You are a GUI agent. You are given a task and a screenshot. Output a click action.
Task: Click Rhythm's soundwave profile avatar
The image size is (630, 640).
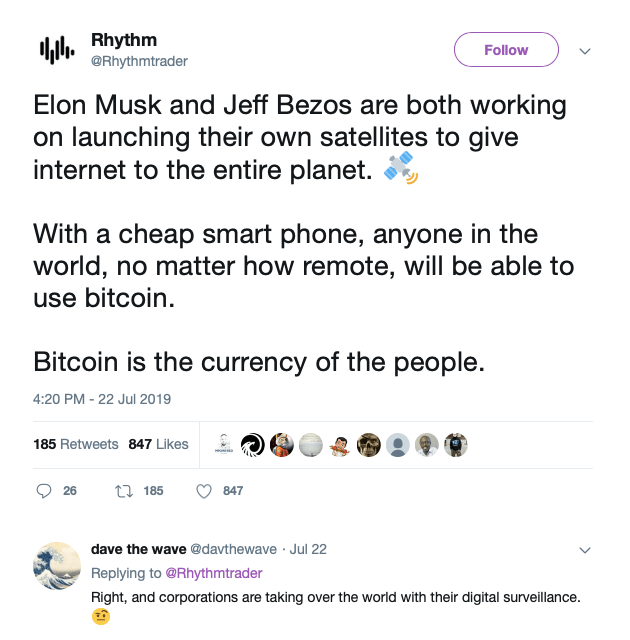coord(56,49)
